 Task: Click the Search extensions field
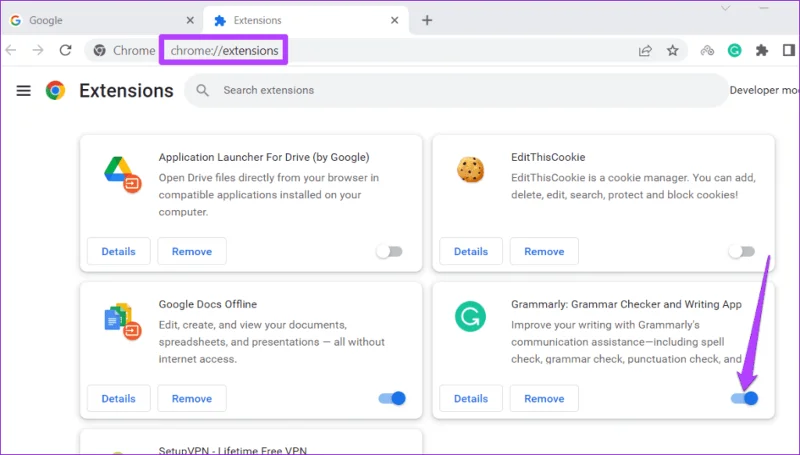(456, 90)
